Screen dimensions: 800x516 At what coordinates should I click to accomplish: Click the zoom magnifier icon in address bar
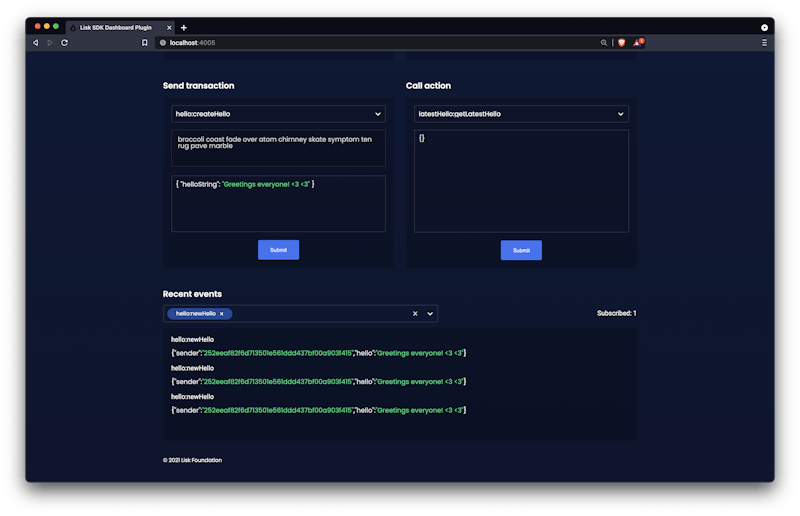[x=603, y=43]
